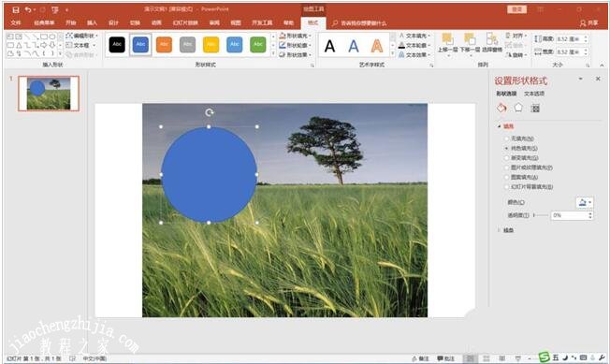The height and width of the screenshot is (364, 610).
Task: Open the fill color picker dropdown
Action: coord(585,203)
